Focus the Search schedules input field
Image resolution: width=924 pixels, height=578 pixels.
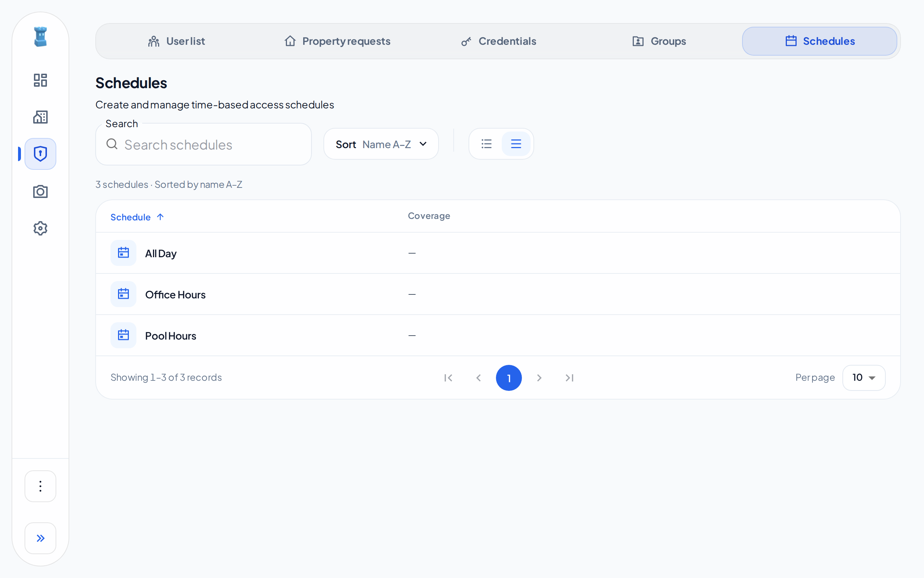(x=204, y=144)
